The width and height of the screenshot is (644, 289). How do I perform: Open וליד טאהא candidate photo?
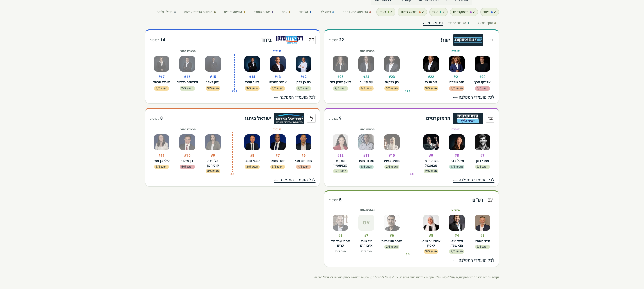pos(482,223)
